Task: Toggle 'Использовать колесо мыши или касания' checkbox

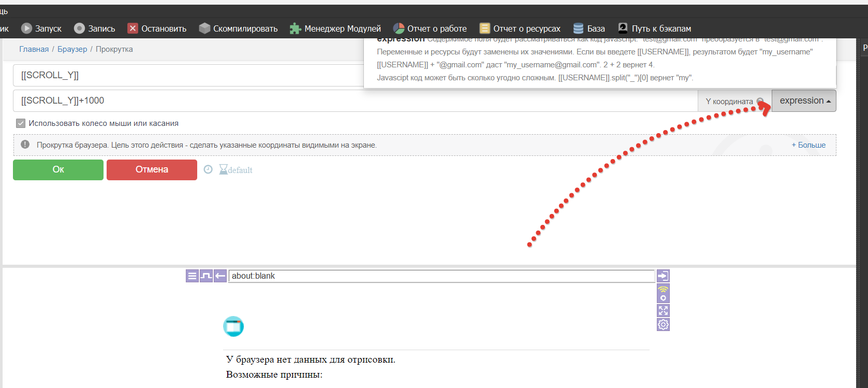Action: pyautogui.click(x=21, y=123)
